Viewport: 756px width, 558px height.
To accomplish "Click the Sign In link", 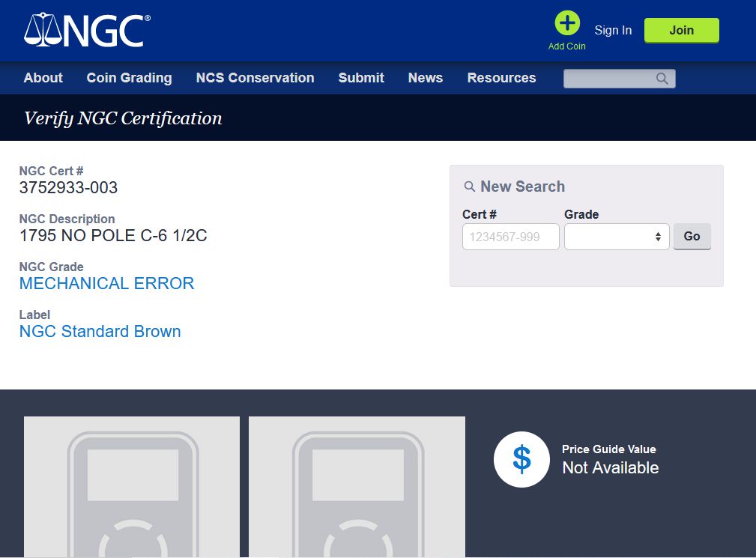I will tap(613, 31).
